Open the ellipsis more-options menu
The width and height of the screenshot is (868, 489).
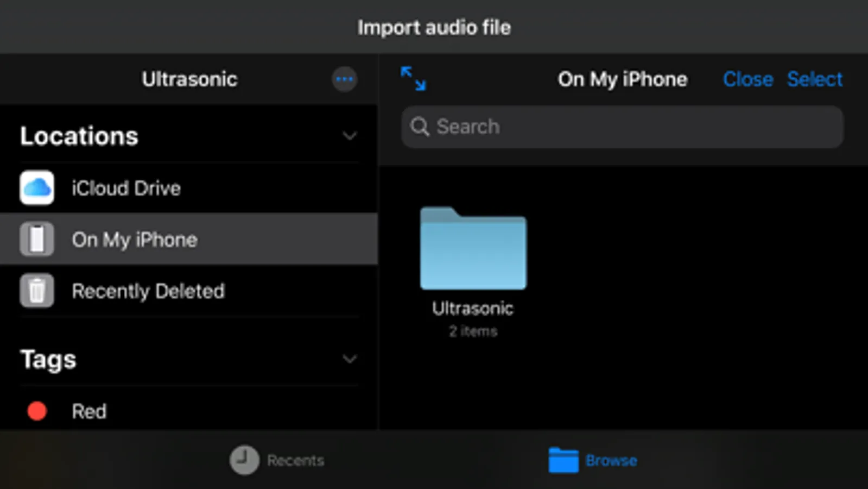pos(344,80)
